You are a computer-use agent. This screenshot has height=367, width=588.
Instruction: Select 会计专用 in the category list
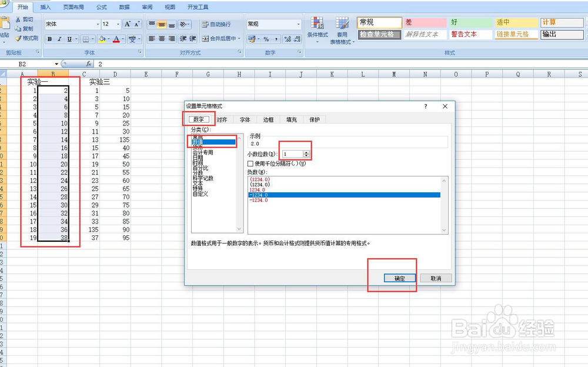pyautogui.click(x=203, y=152)
